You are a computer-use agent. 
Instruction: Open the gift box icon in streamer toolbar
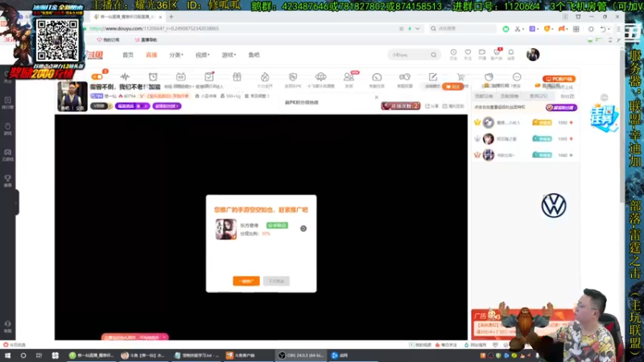237,76
